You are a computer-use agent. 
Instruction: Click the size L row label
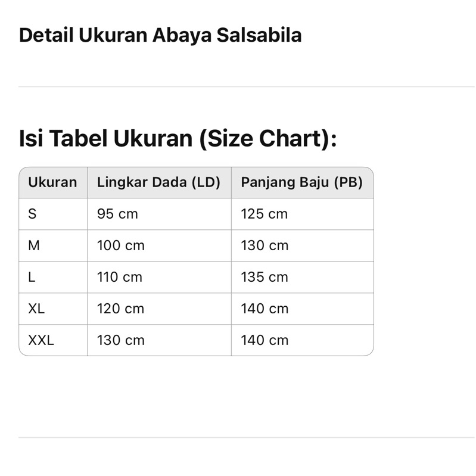32,277
